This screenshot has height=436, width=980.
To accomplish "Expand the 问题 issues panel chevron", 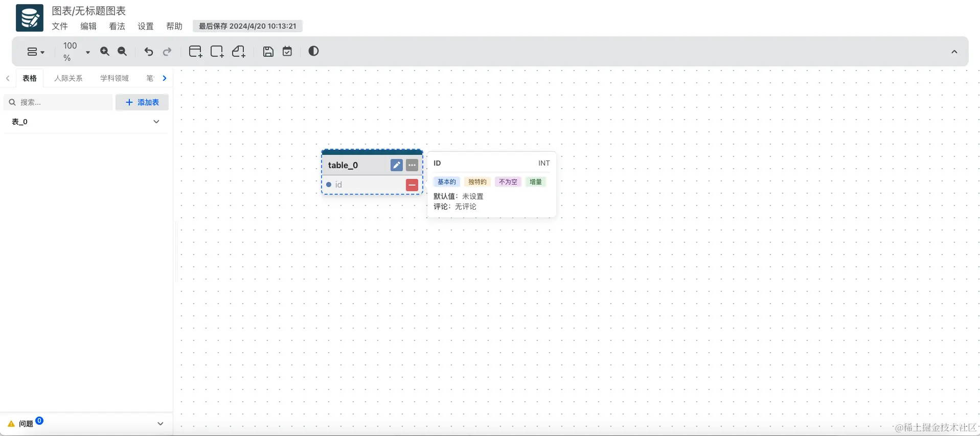I will [x=161, y=424].
